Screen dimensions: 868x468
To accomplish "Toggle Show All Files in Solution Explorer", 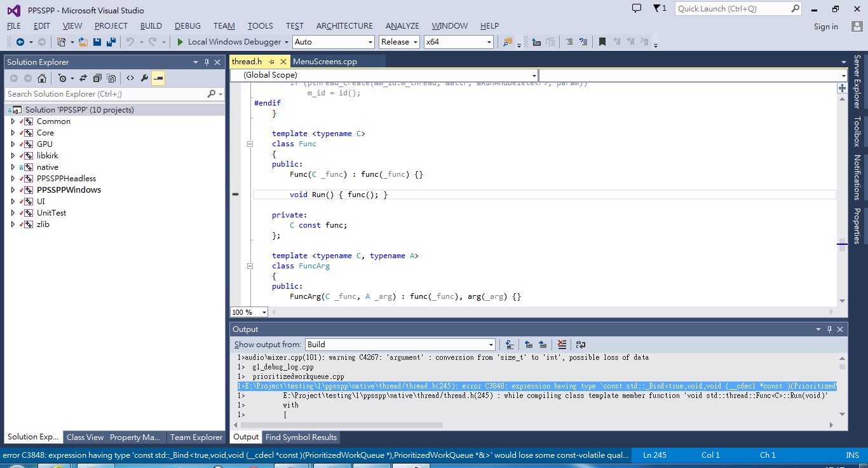I will tap(112, 78).
